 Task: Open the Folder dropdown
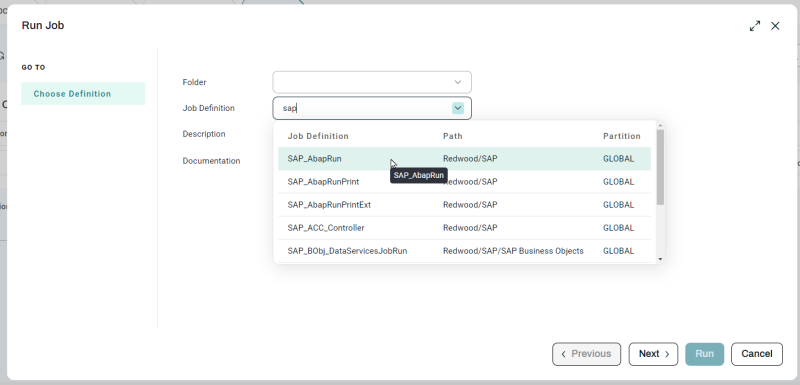click(x=372, y=82)
